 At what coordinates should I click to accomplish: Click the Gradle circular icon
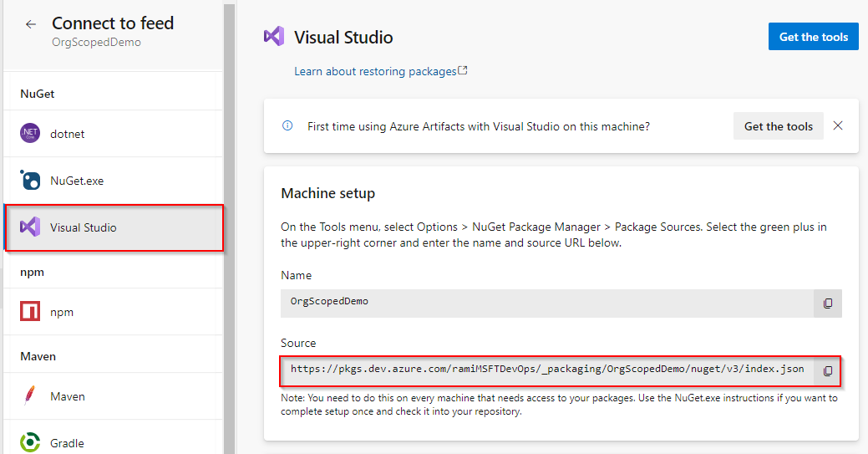pos(30,442)
